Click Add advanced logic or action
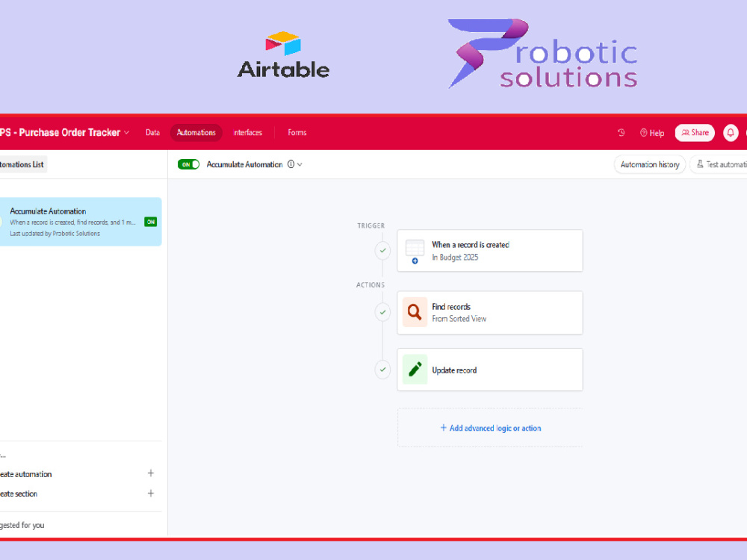 (490, 428)
